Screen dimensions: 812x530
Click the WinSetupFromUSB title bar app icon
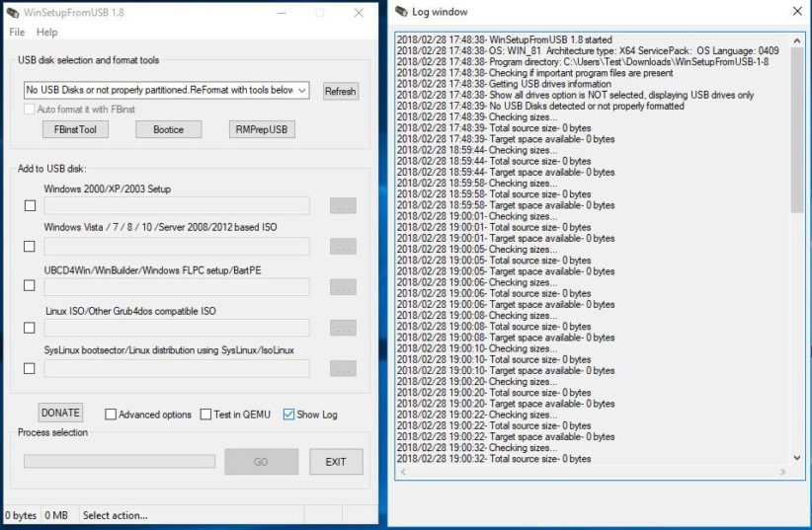tap(13, 13)
